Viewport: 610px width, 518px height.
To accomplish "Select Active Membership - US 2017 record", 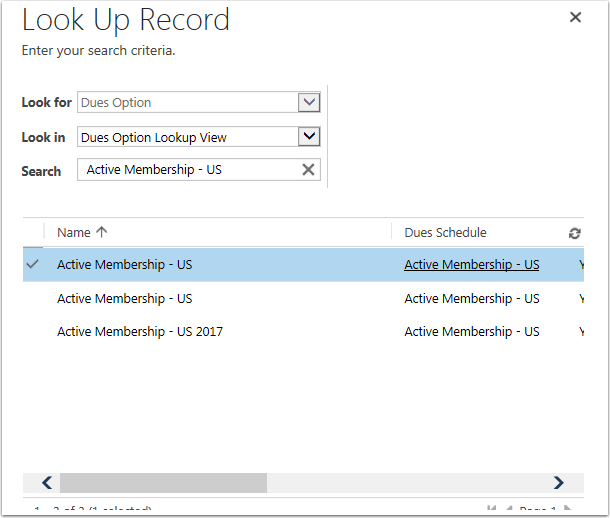I will click(140, 331).
